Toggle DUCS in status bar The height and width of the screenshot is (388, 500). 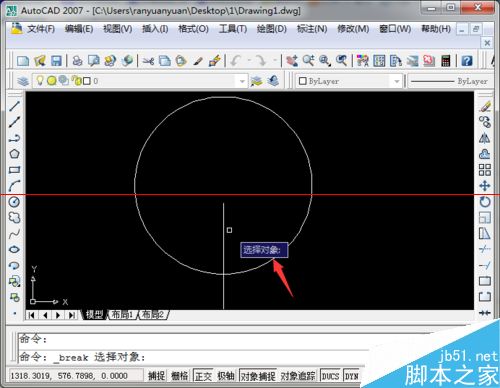tap(330, 376)
